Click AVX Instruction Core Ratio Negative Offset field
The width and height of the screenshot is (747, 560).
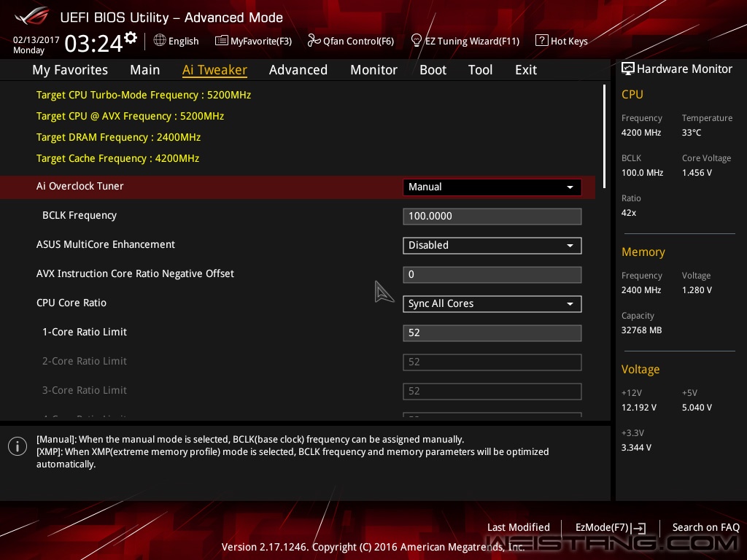click(x=492, y=275)
